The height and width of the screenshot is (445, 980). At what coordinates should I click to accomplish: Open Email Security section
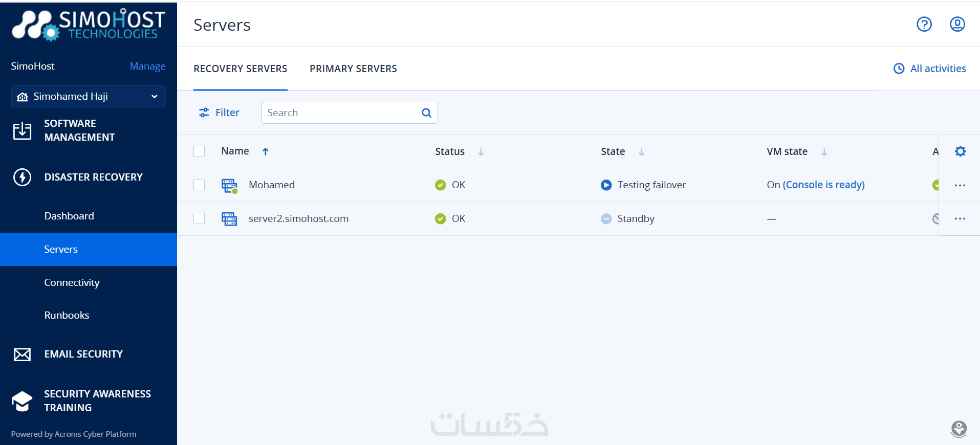point(83,354)
